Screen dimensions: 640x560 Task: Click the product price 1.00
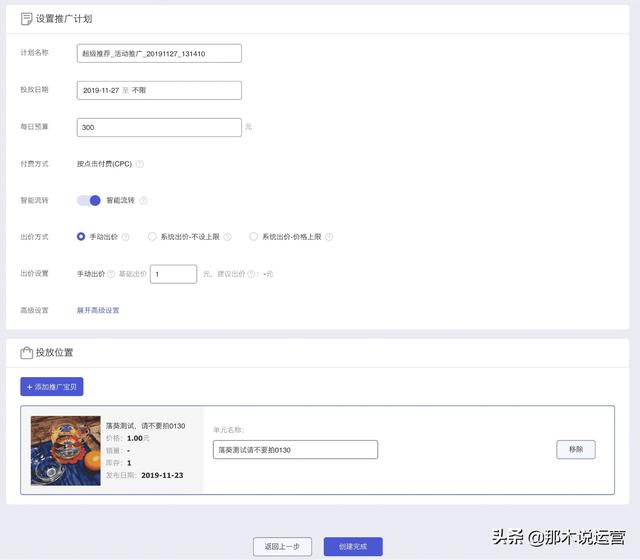(135, 438)
